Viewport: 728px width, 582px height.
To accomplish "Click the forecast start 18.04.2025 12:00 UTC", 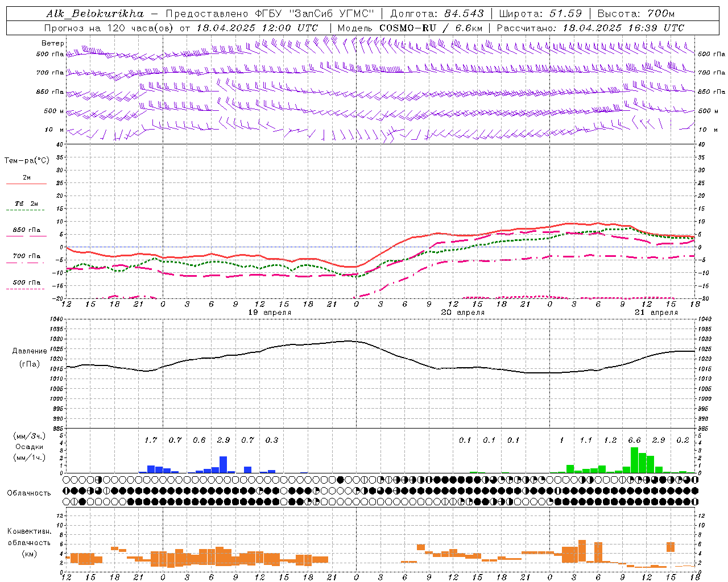I will 257,28.
